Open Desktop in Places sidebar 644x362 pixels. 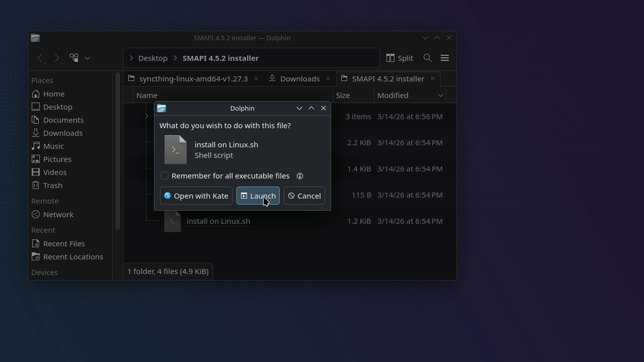(57, 107)
